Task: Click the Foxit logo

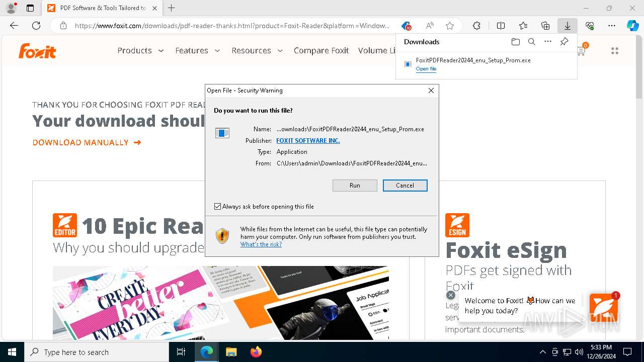Action: click(37, 51)
